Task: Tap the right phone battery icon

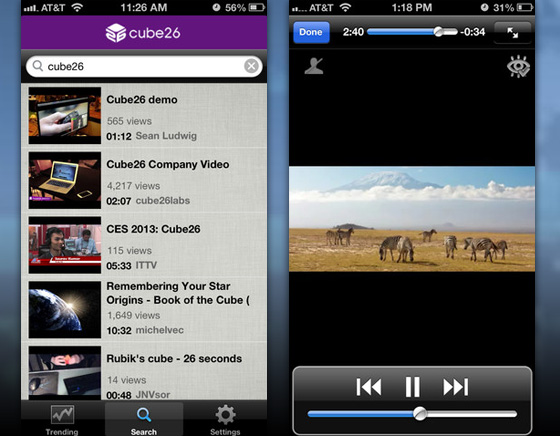Action: 525,7
